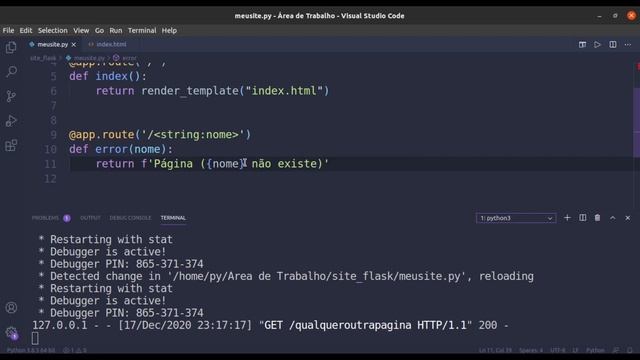Select Python interpreter in status bar
The image size is (640, 360).
click(x=31, y=350)
